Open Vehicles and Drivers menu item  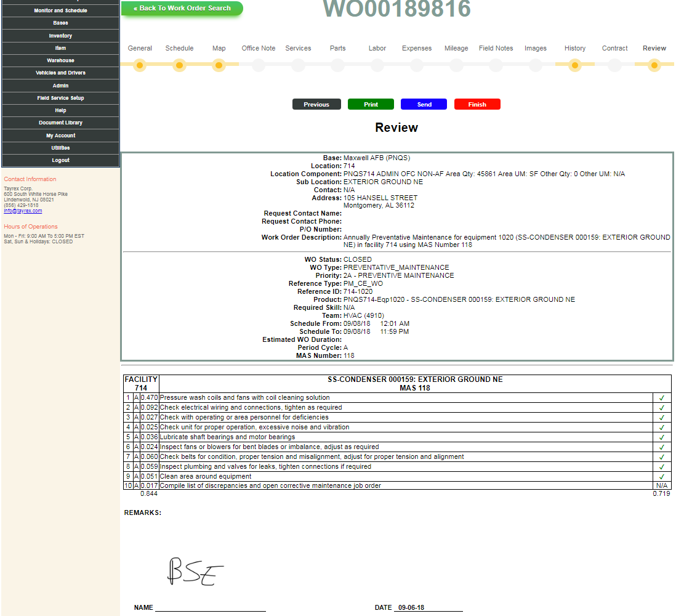60,73
